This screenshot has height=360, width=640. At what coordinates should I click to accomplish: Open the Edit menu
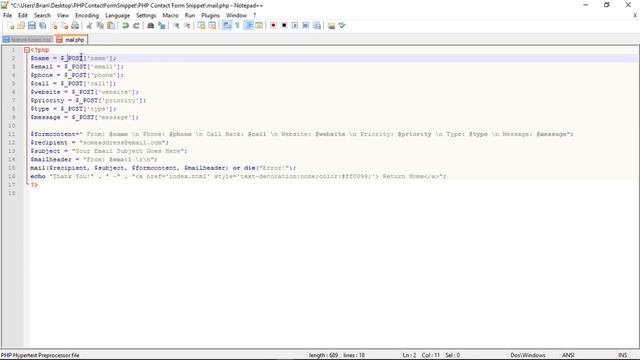tap(23, 16)
